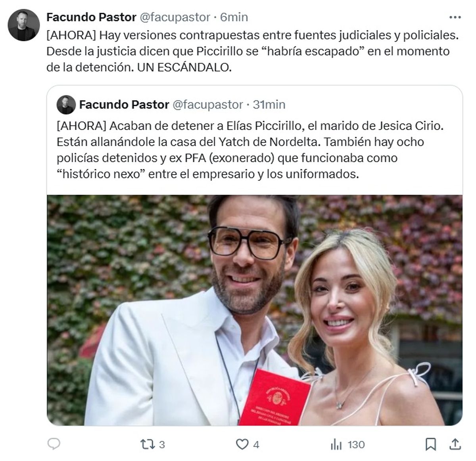This screenshot has width=476, height=461.
Task: Like the tweet via heart icon
Action: pyautogui.click(x=242, y=444)
